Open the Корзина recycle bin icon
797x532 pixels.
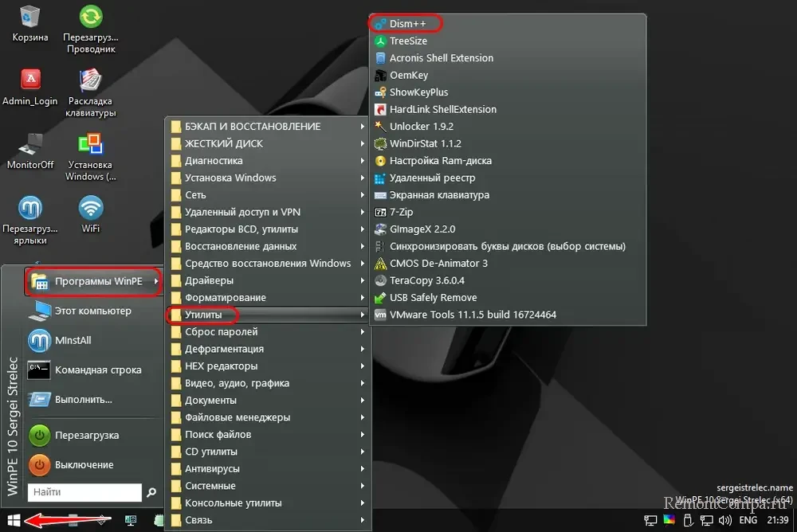click(30, 23)
